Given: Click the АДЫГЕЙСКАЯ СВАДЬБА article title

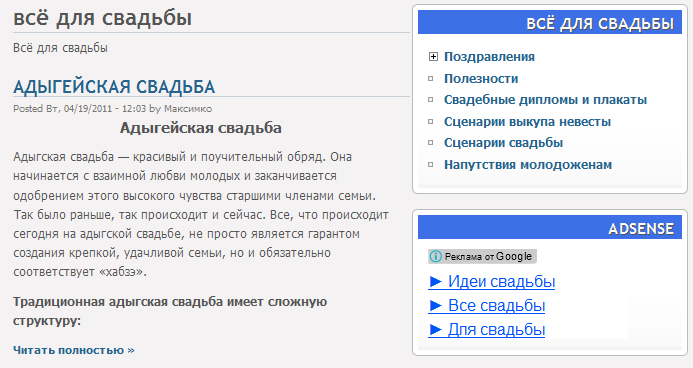Looking at the screenshot, I should click(114, 87).
